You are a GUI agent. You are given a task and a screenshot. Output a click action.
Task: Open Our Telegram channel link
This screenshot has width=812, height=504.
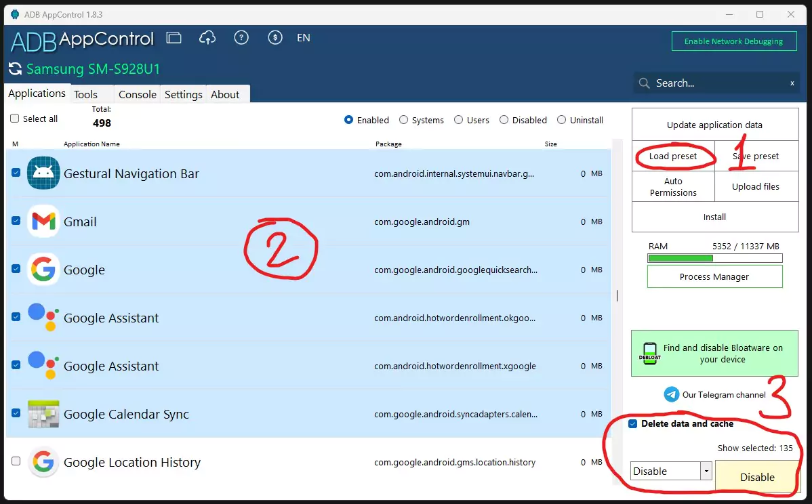[724, 395]
